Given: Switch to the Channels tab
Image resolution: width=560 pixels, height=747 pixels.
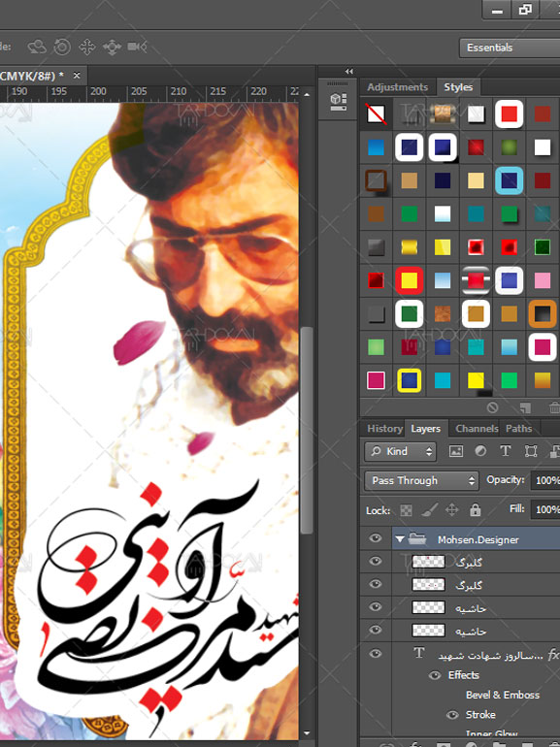Looking at the screenshot, I should point(477,428).
